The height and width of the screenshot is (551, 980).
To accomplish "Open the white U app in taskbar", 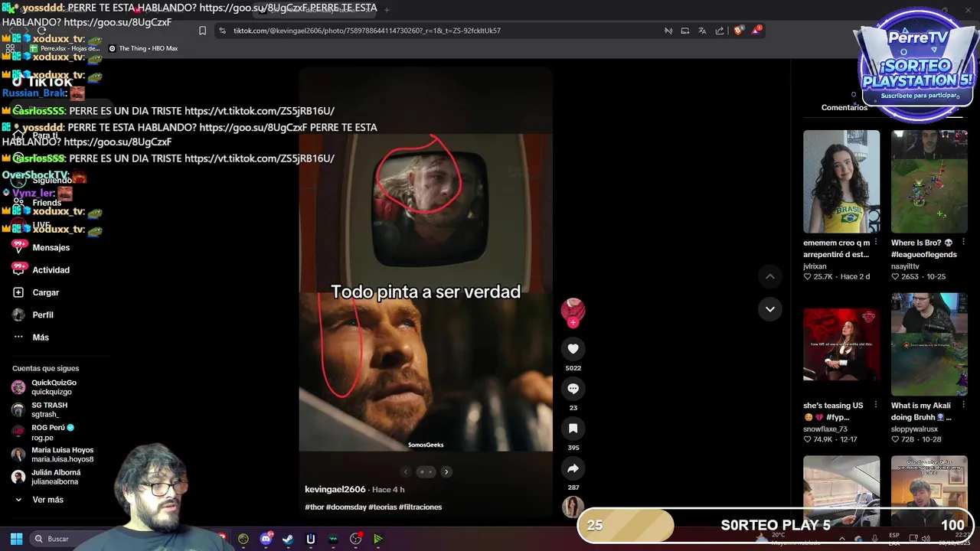I will (310, 539).
